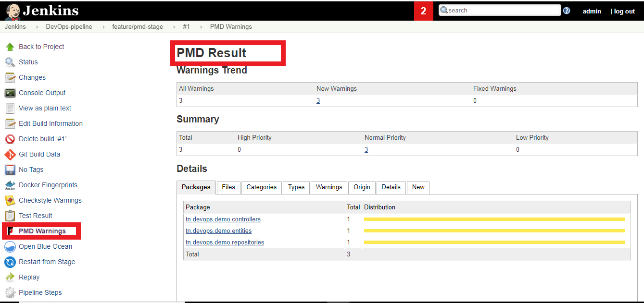This screenshot has width=644, height=303.
Task: Expand the arrow after #1 breadcrumb
Action: (x=201, y=27)
